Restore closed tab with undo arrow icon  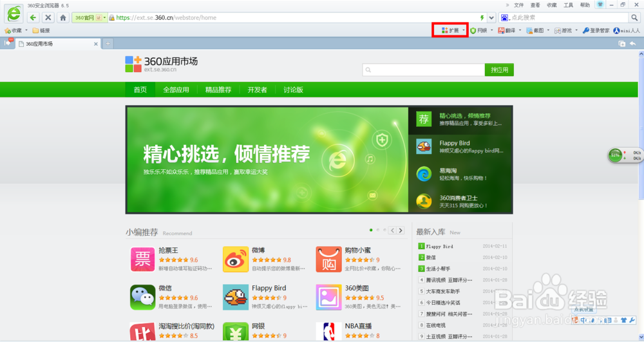(x=633, y=44)
